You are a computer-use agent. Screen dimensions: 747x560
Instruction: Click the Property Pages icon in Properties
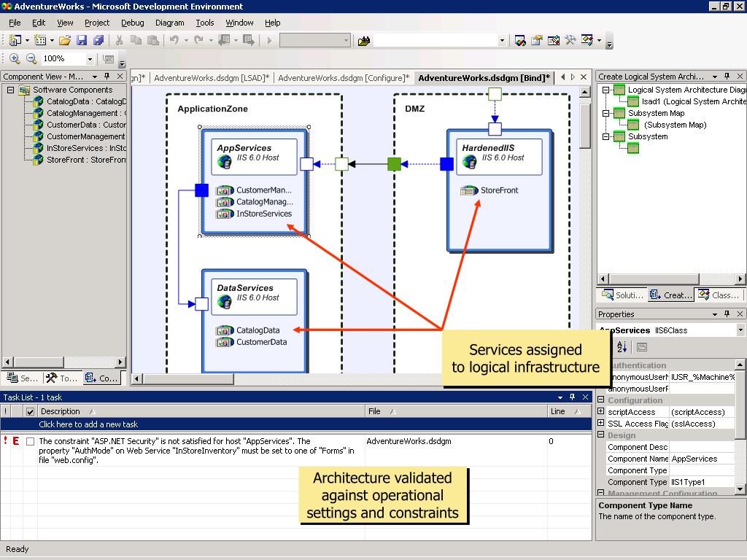642,347
